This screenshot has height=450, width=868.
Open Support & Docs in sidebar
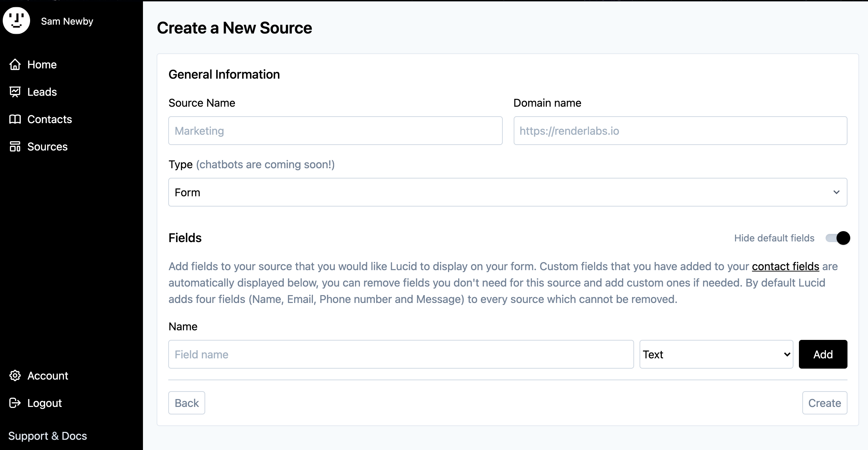coord(48,436)
